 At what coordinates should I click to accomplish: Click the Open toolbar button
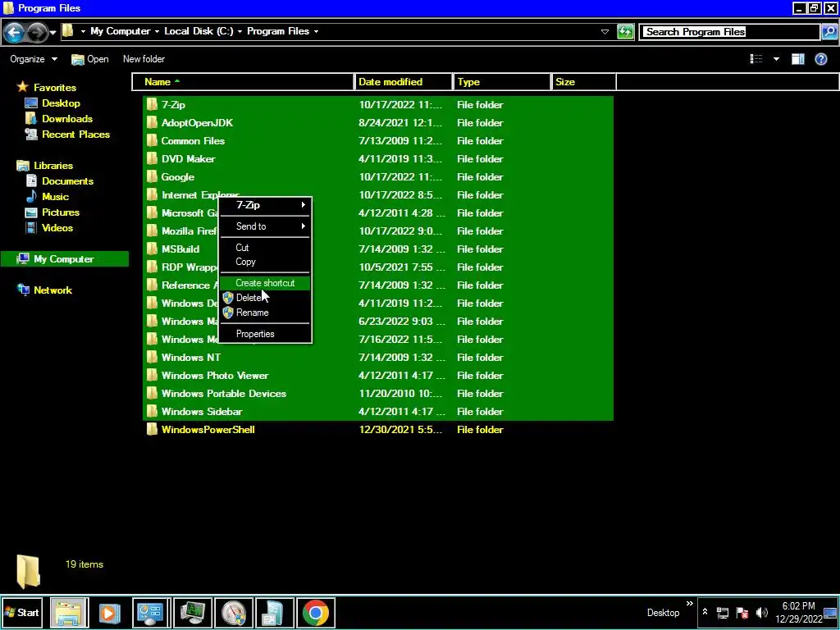pos(90,59)
